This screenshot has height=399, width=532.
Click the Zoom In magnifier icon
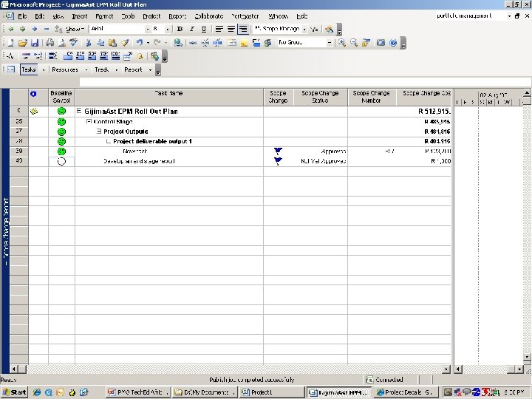[x=342, y=43]
